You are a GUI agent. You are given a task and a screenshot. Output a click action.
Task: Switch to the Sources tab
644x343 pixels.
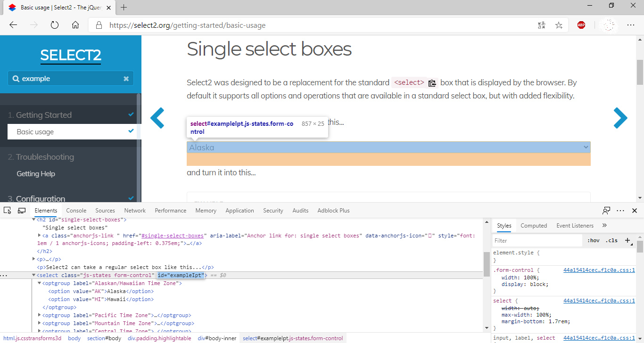point(105,211)
